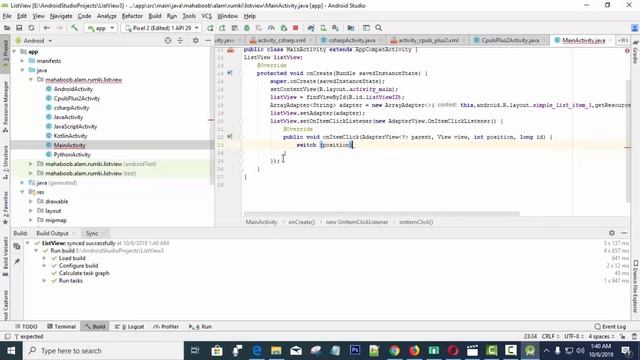Collapse the mahaboob.alam.rumki.listview package

[x=31, y=80]
